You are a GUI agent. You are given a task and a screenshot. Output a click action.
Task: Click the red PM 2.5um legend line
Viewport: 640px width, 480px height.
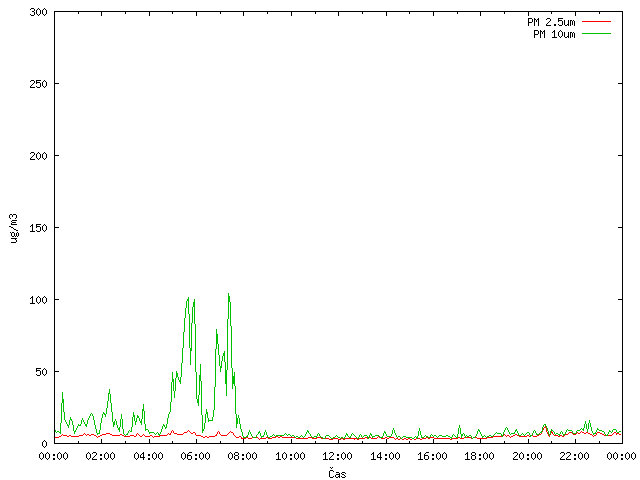click(596, 22)
